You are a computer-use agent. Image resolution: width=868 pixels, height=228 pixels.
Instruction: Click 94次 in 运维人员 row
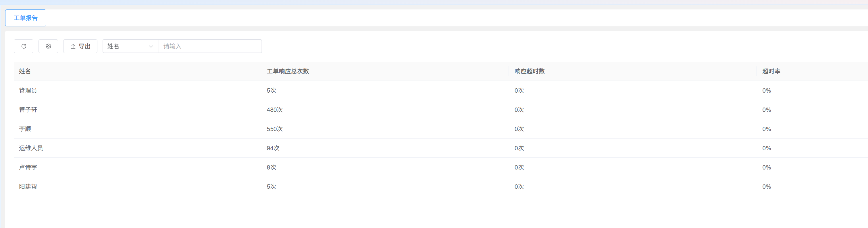tap(273, 148)
